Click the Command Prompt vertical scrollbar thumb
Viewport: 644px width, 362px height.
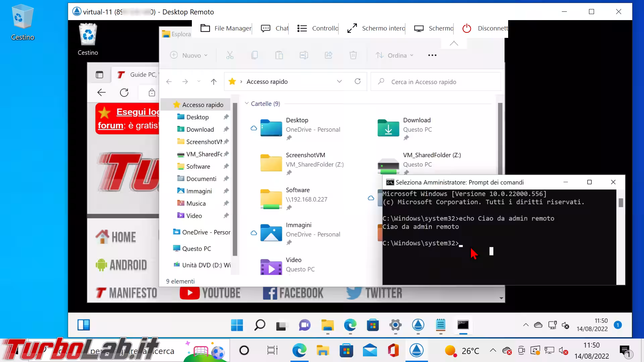pos(621,202)
